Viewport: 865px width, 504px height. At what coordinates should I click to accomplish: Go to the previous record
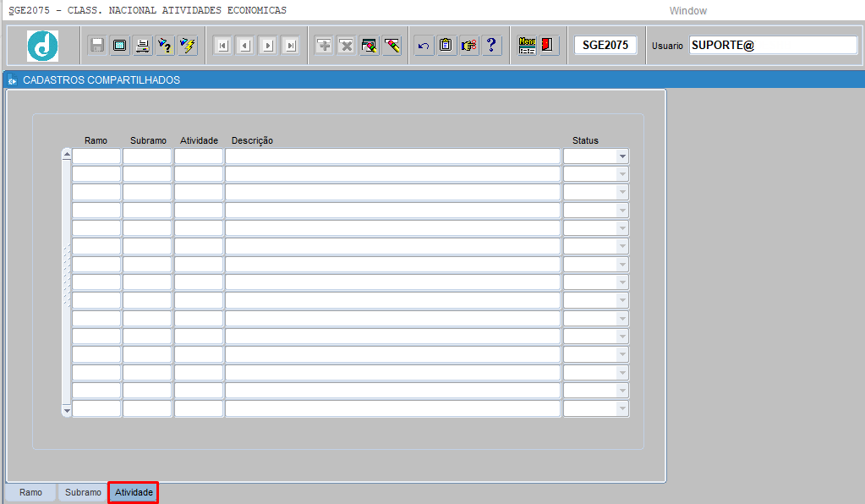[x=245, y=45]
